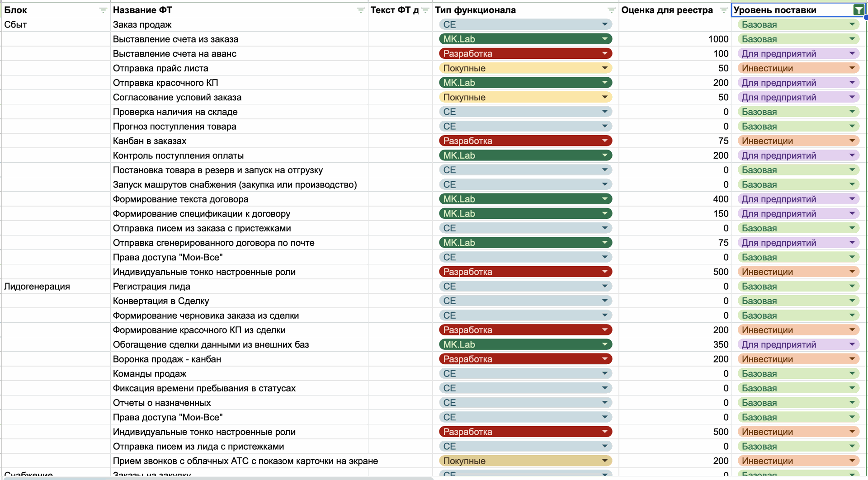Image resolution: width=868 pixels, height=480 pixels.
Task: Select the Лидогенерация block cell
Action: tap(37, 287)
